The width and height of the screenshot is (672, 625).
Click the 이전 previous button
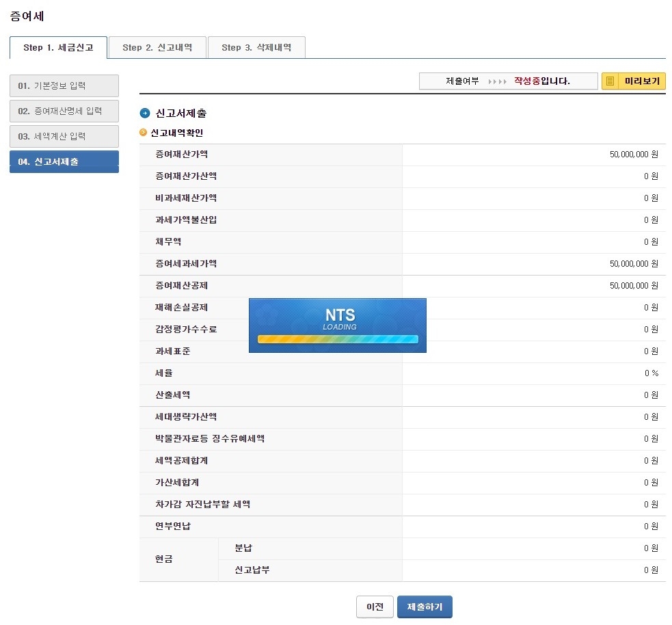(x=375, y=607)
